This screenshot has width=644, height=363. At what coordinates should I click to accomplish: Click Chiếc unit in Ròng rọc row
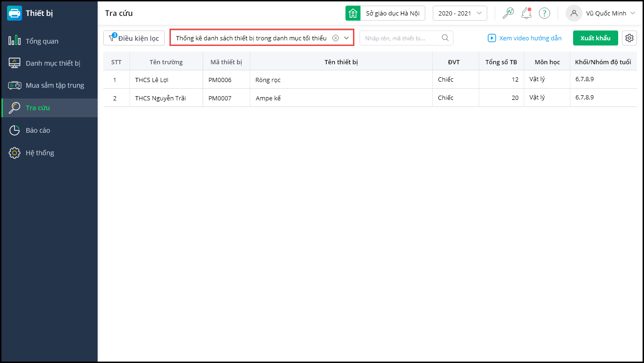446,80
